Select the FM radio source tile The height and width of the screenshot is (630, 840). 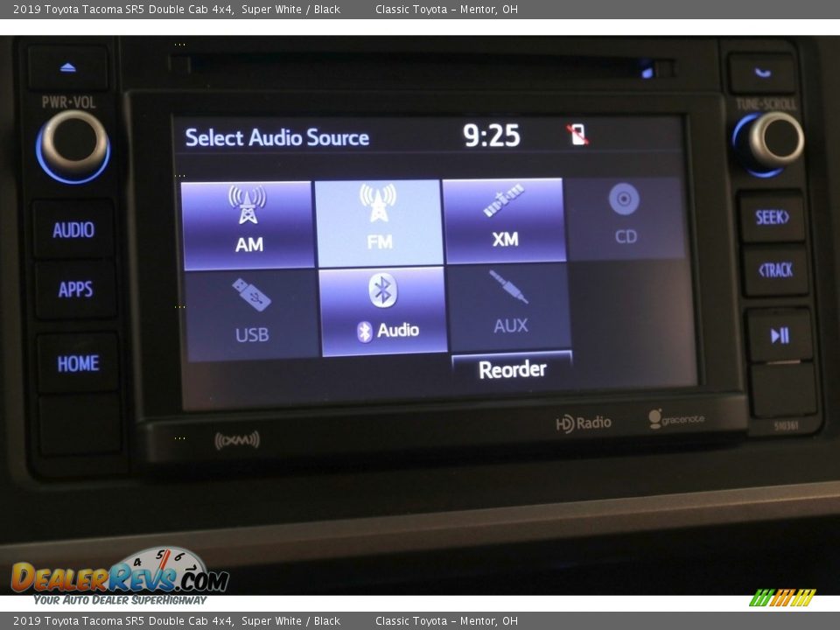pos(379,223)
